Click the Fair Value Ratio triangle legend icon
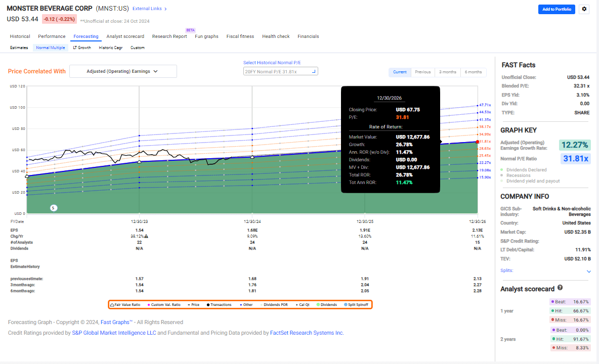The height and width of the screenshot is (364, 599). [x=111, y=304]
